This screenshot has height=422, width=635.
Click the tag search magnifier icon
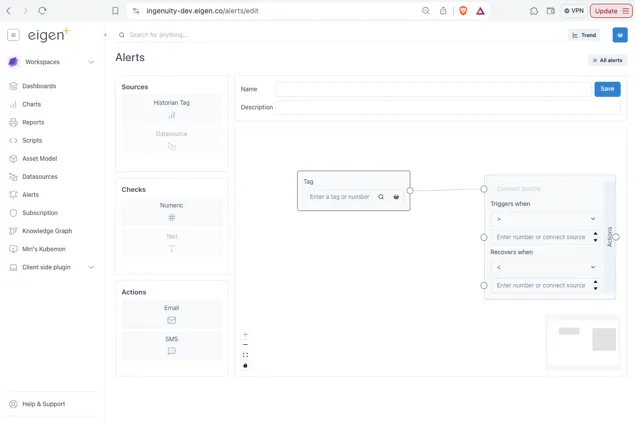click(381, 197)
